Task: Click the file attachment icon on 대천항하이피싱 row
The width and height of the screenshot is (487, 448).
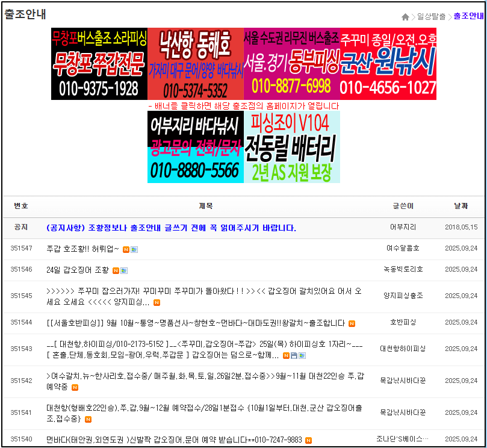Action: tap(293, 355)
